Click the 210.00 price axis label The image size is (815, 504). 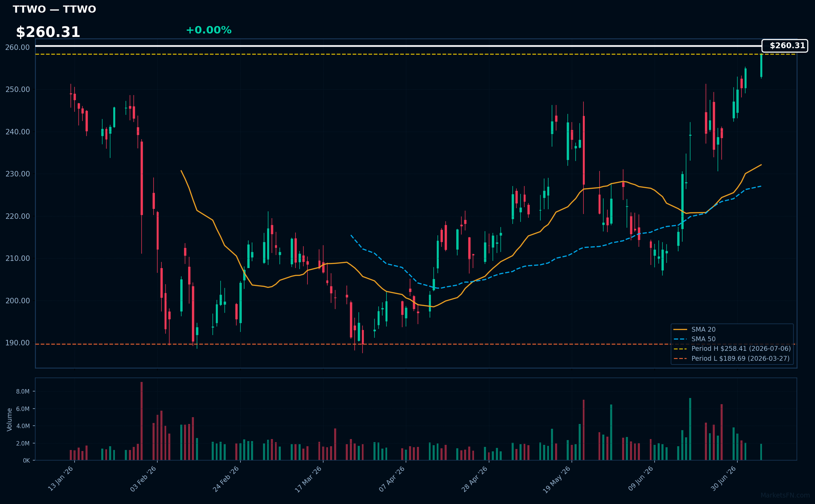coord(17,258)
